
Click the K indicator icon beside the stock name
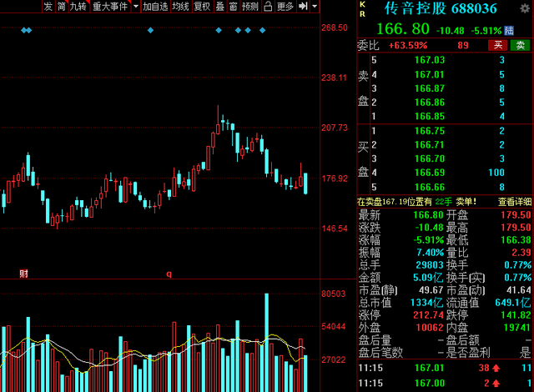362,4
